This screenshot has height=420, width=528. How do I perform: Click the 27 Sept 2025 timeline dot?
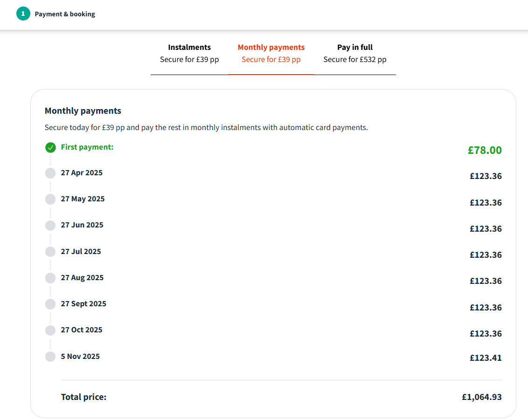tap(50, 304)
